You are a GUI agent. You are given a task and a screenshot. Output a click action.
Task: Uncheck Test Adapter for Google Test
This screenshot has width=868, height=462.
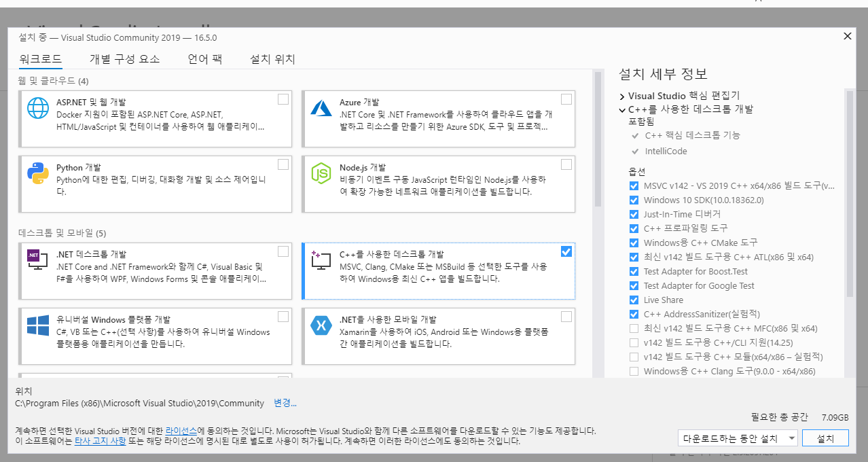pyautogui.click(x=634, y=285)
